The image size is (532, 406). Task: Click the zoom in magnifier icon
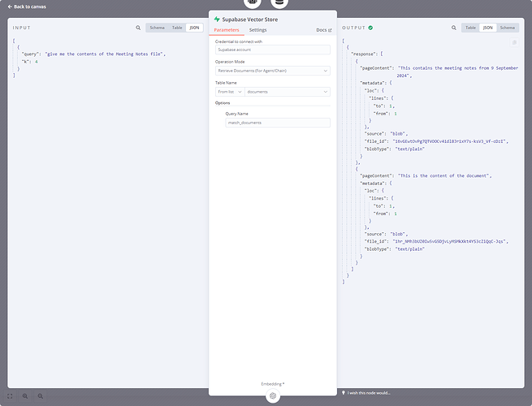(25, 396)
